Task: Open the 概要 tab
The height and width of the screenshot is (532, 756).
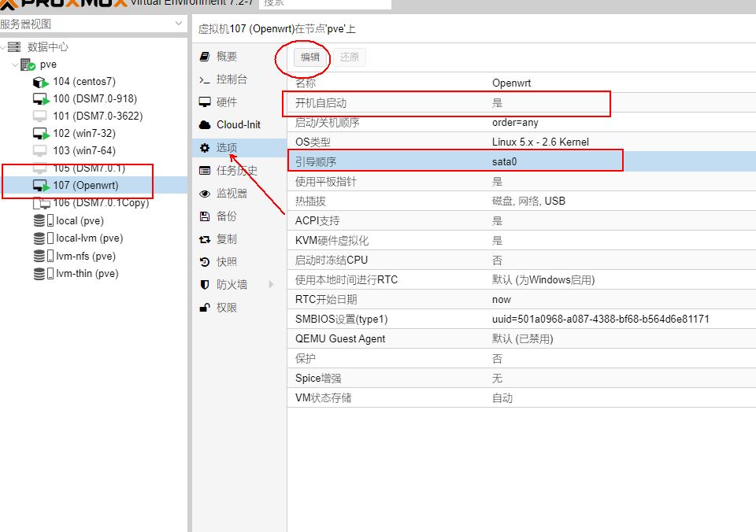Action: pyautogui.click(x=239, y=57)
